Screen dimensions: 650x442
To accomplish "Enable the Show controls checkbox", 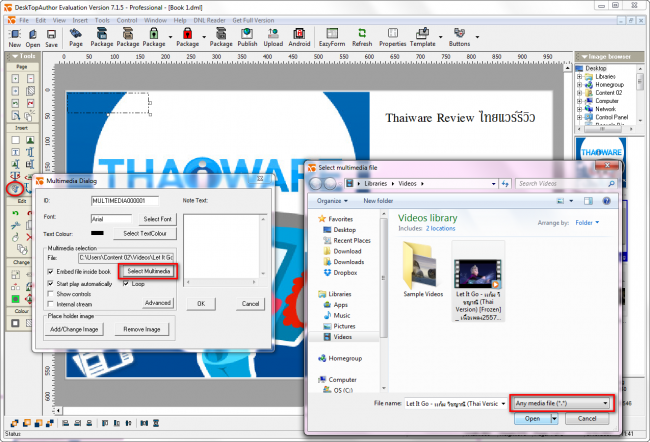I will 51,294.
